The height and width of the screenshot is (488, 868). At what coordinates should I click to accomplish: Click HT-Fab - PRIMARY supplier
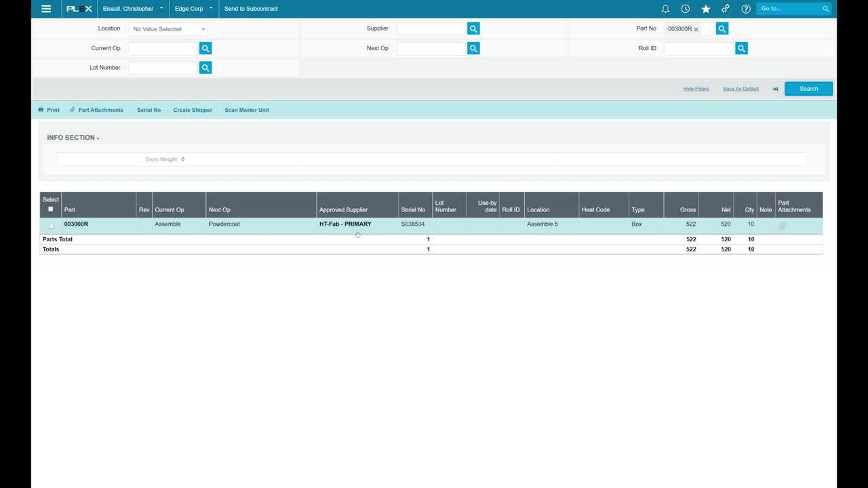tap(345, 224)
